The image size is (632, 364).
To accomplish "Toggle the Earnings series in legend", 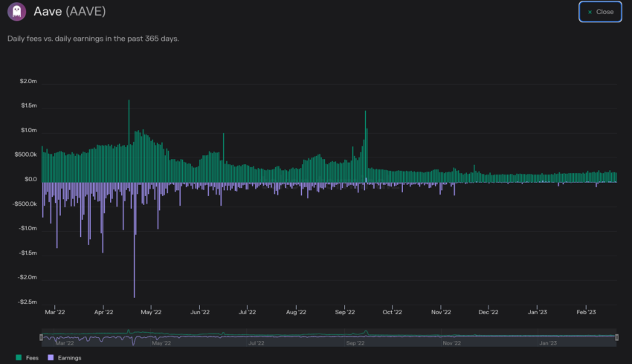I will 65,357.
